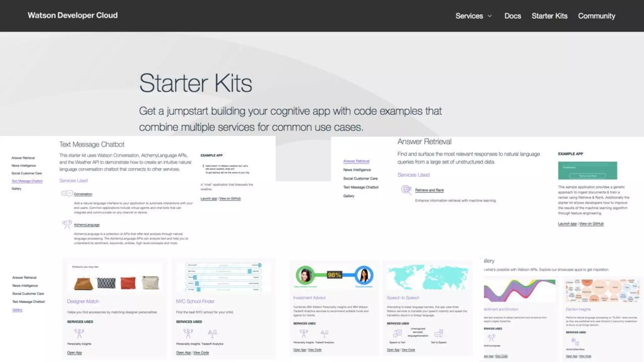Select Answer Retrieval in the Gallery page sidebar
The width and height of the screenshot is (644, 362).
pos(24,278)
